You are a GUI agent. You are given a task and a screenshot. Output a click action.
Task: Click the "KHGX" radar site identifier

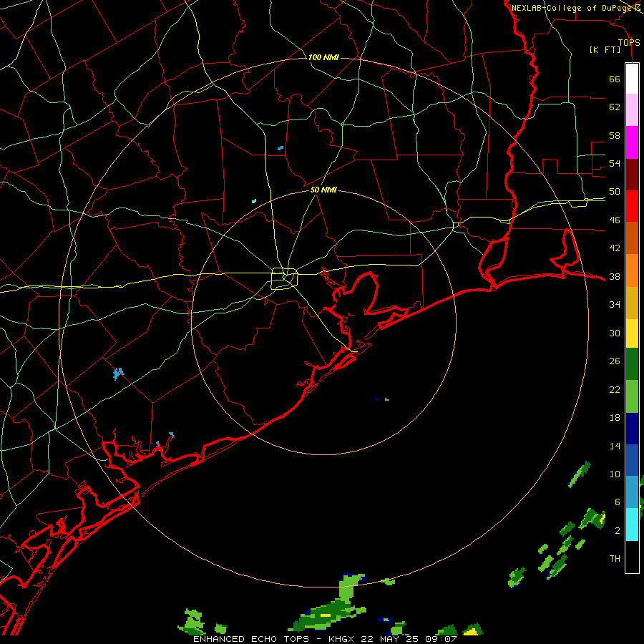click(341, 639)
